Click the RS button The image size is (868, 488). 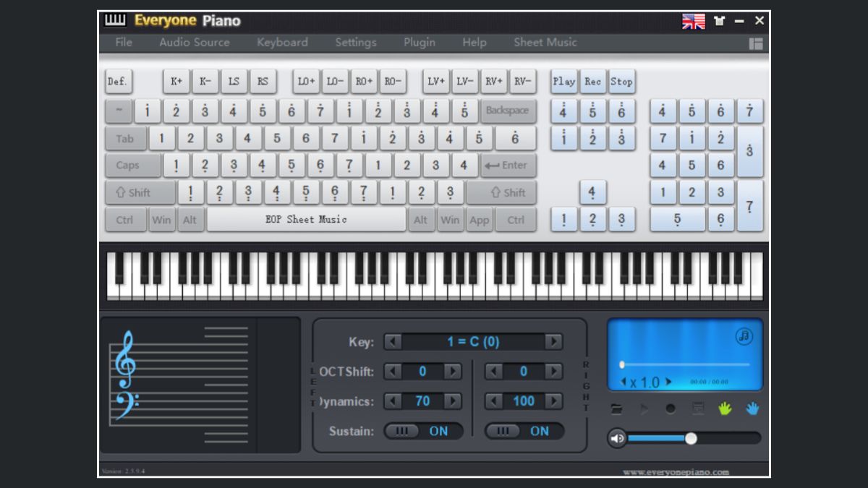(x=263, y=82)
